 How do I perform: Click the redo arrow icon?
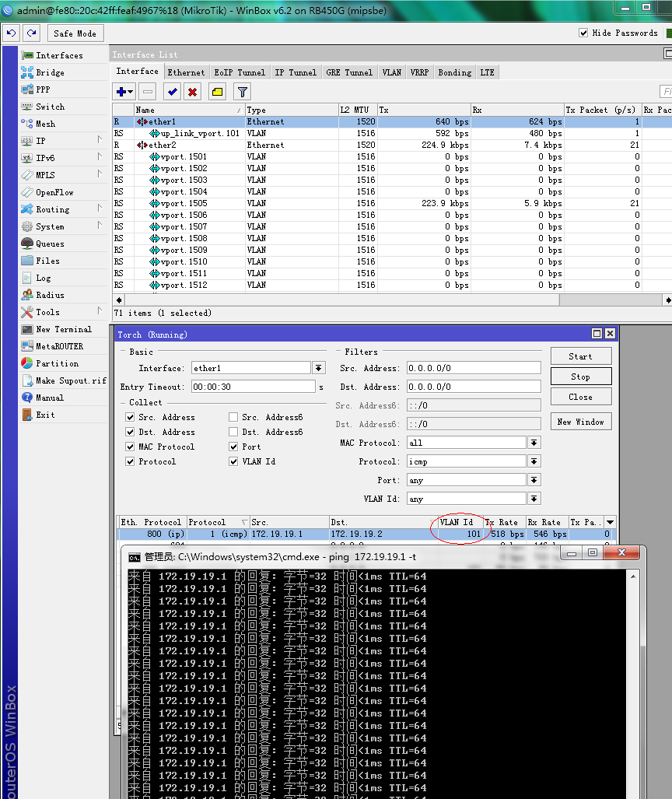pyautogui.click(x=31, y=33)
